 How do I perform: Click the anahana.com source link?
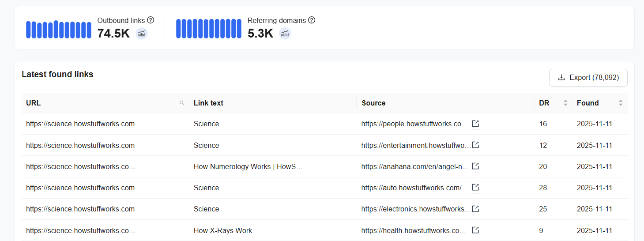(x=414, y=166)
